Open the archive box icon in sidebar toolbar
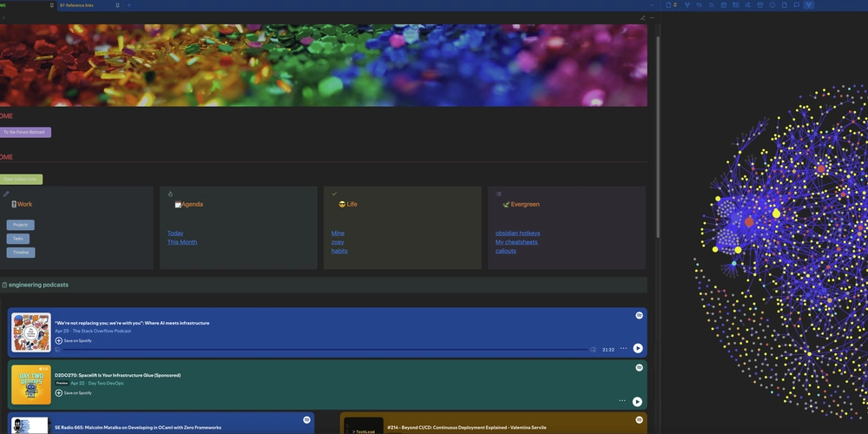This screenshot has width=868, height=434. pos(760,5)
